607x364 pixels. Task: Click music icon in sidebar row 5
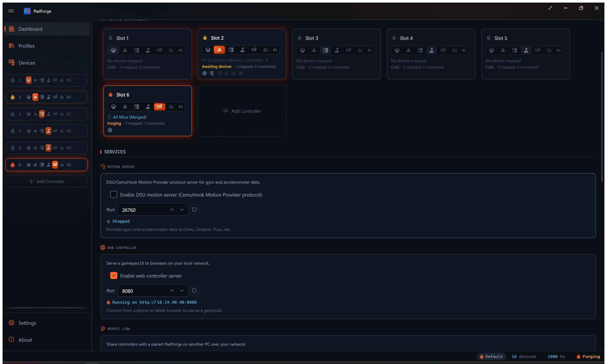[62, 148]
